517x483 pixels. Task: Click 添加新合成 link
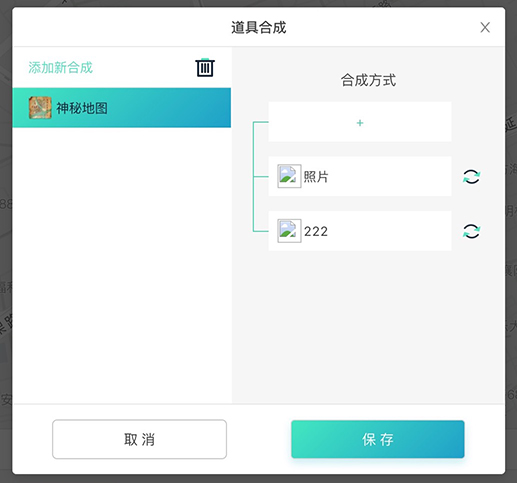point(60,68)
